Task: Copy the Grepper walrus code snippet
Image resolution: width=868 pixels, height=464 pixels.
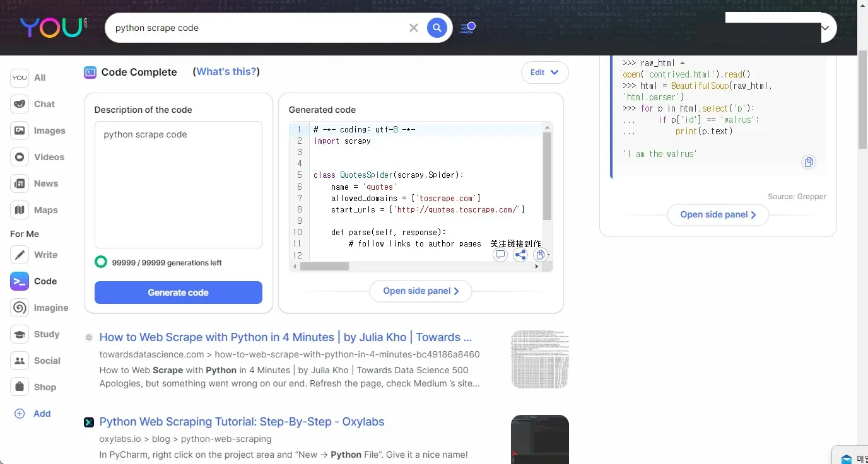Action: click(x=808, y=162)
